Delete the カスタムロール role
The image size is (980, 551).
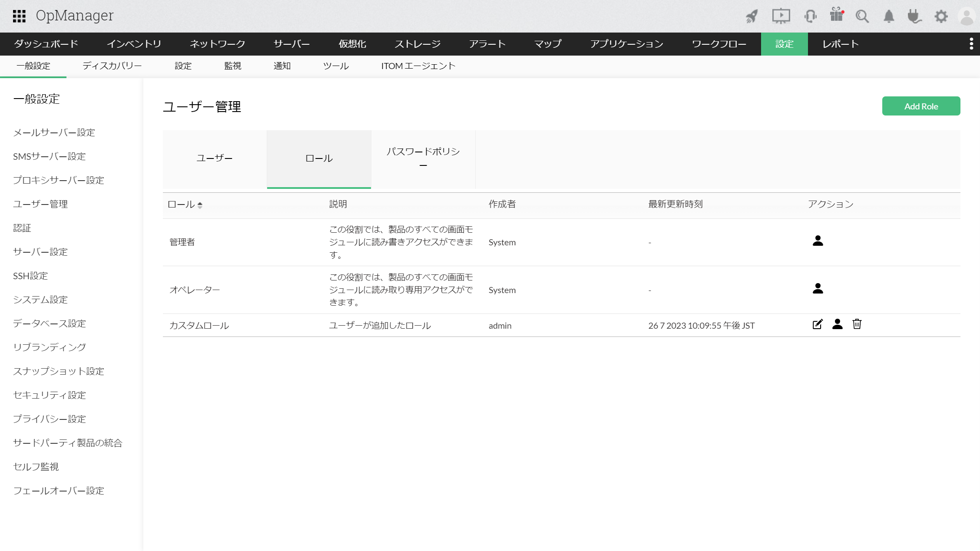tap(857, 324)
